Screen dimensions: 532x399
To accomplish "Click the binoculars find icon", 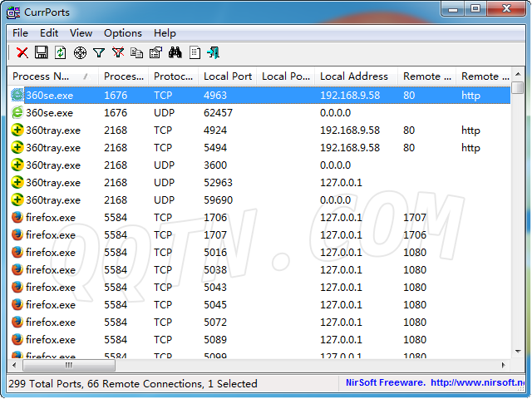I will [175, 53].
